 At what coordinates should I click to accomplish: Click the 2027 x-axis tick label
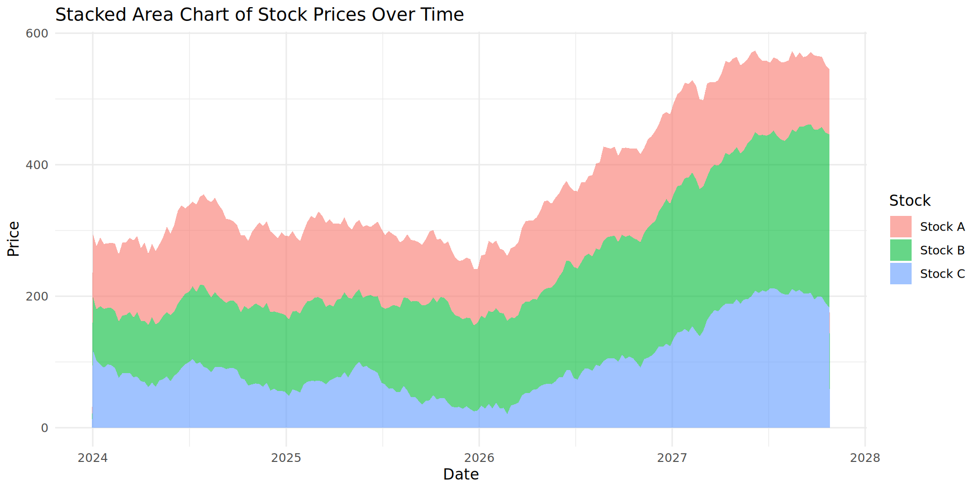point(672,458)
